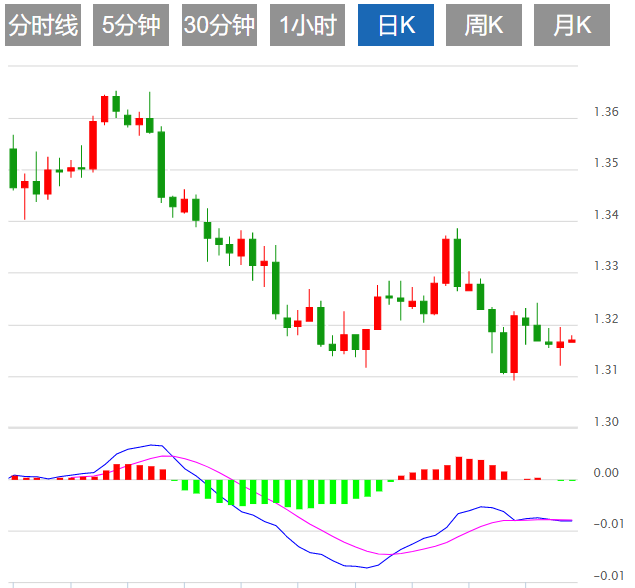Image resolution: width=635 pixels, height=588 pixels.
Task: Click the 1.36 price axis label
Action: pos(606,111)
